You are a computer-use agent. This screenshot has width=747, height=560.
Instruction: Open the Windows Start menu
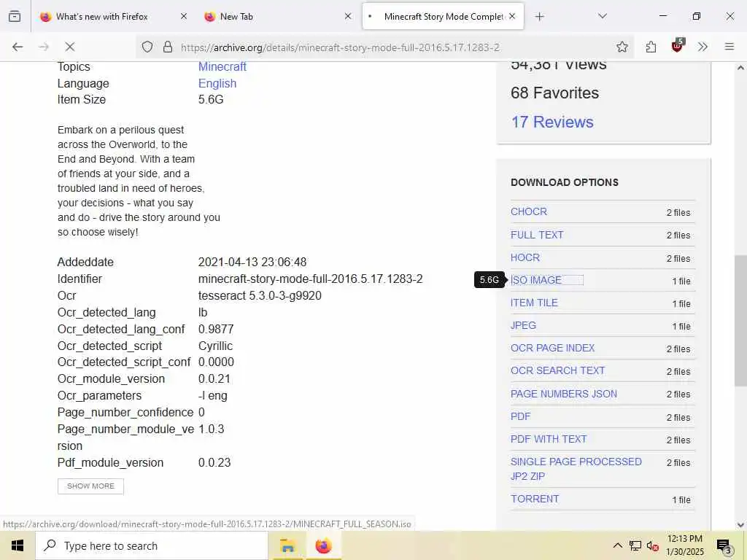(18, 545)
